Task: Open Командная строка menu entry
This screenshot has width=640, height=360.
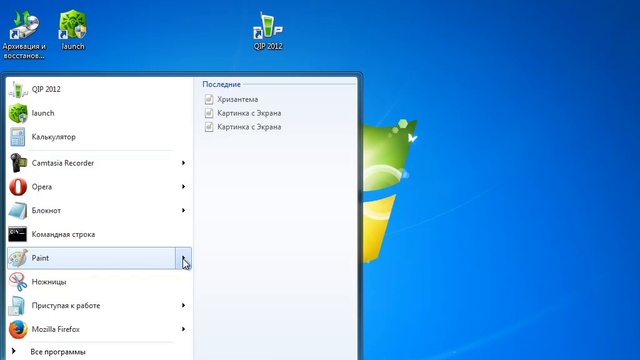Action: point(99,234)
